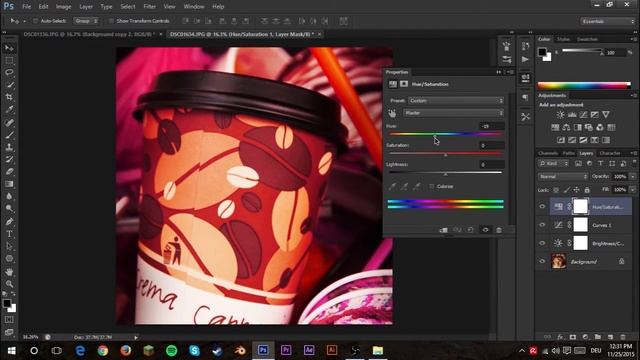The image size is (640, 360).
Task: Open the Preset dropdown showing Custom
Action: (456, 101)
